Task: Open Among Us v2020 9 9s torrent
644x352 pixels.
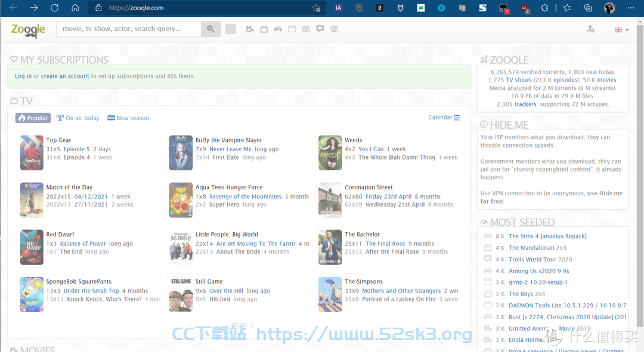Action: 539,271
